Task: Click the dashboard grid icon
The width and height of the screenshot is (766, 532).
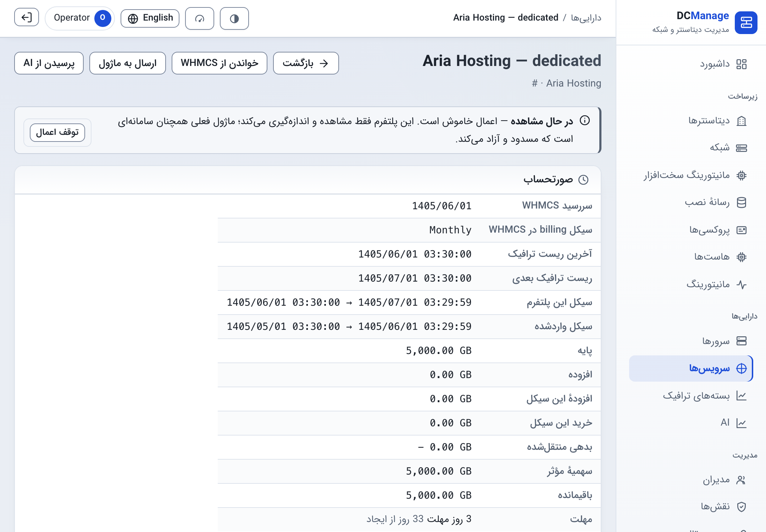Action: pos(742,64)
